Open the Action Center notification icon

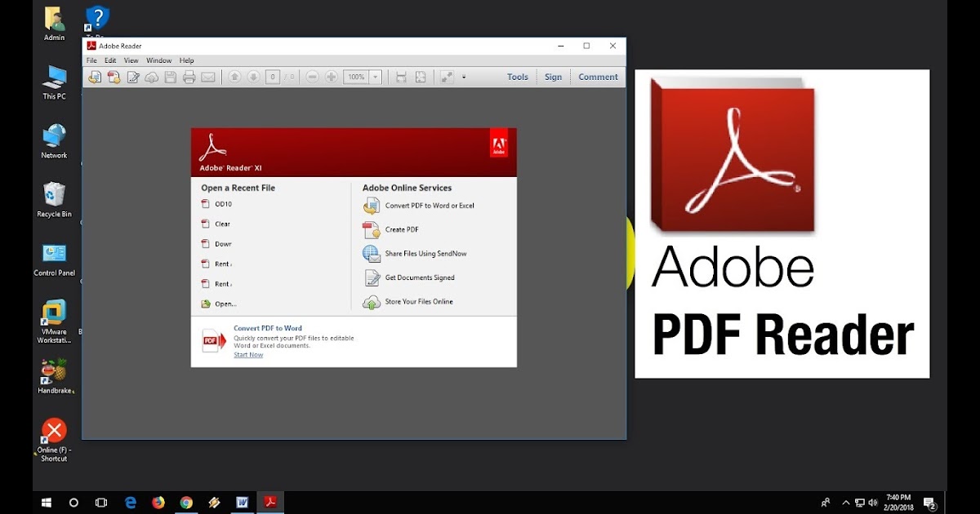pyautogui.click(x=929, y=503)
